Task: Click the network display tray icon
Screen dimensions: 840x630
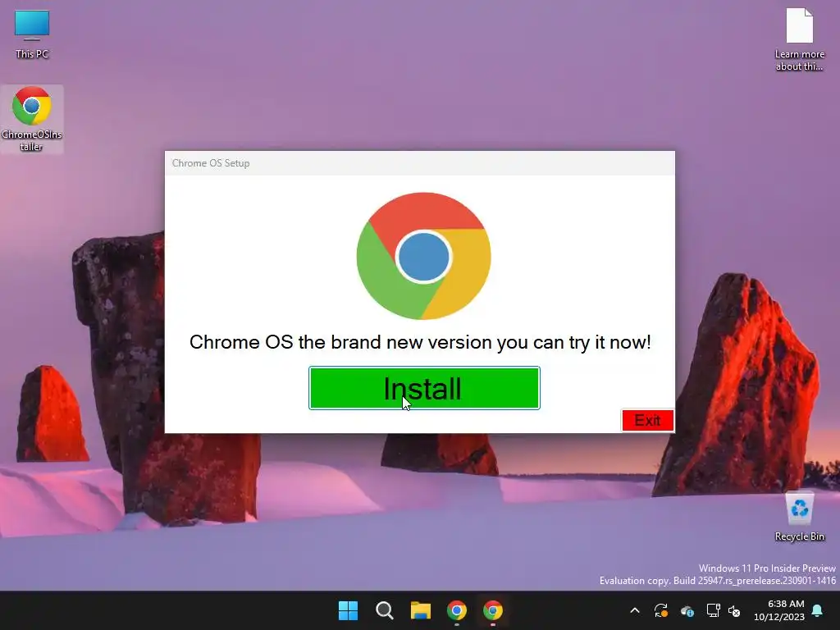Action: [713, 610]
